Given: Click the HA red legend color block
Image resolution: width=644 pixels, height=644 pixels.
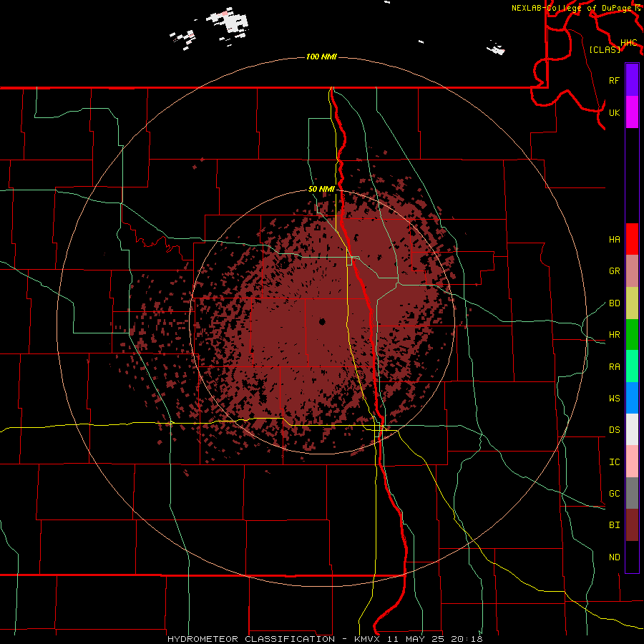Looking at the screenshot, I should point(632,239).
